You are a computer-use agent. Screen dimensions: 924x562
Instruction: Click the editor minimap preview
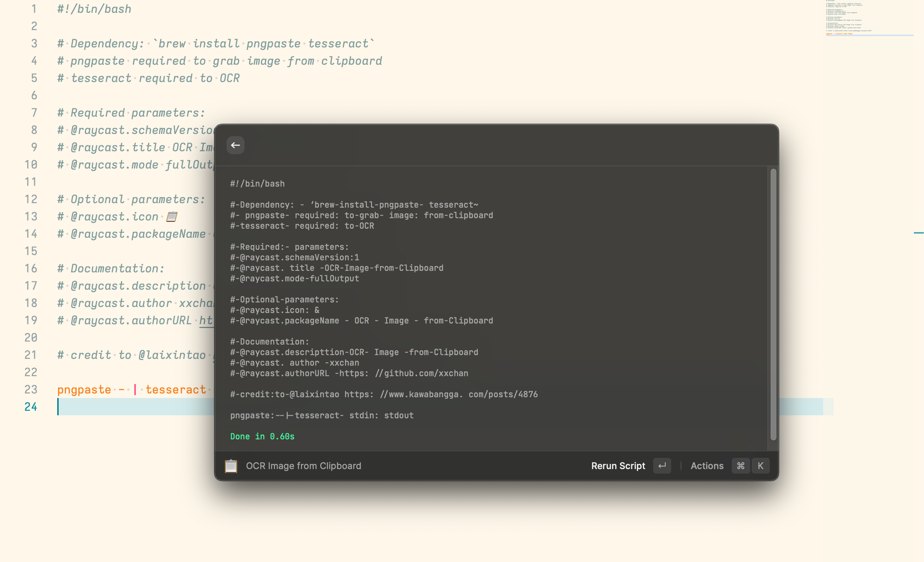(x=869, y=18)
